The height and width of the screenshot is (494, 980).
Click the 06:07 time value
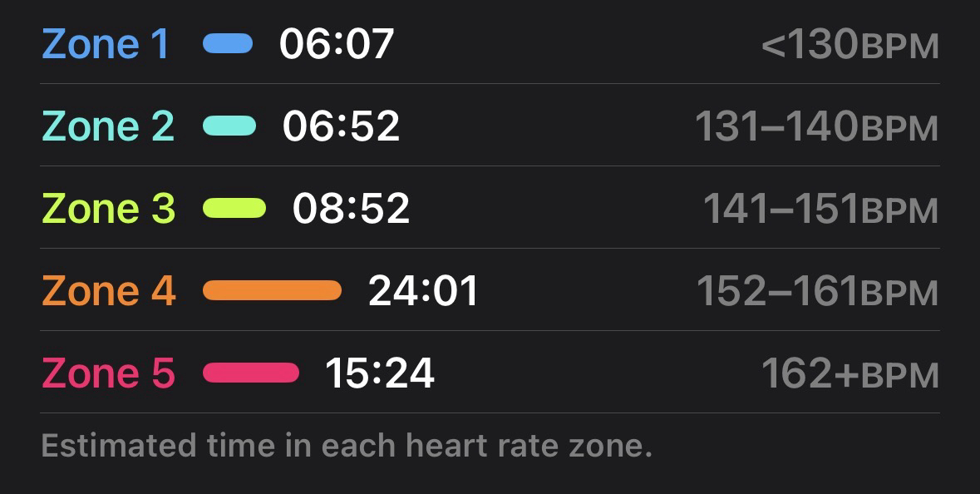pos(337,44)
